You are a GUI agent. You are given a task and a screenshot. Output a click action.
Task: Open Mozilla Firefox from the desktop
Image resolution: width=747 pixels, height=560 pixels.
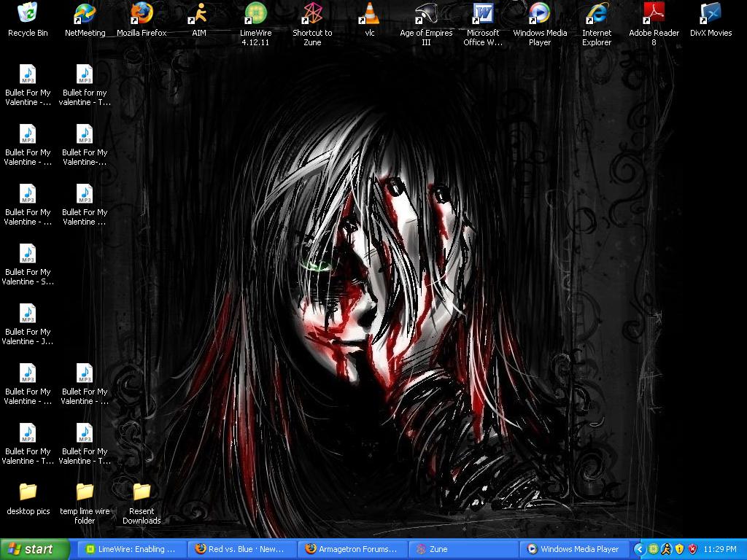142,15
